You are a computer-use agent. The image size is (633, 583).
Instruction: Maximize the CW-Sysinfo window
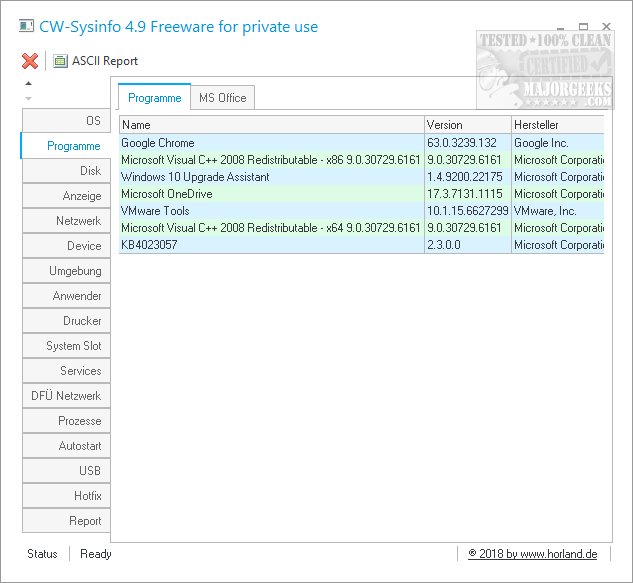[x=584, y=27]
